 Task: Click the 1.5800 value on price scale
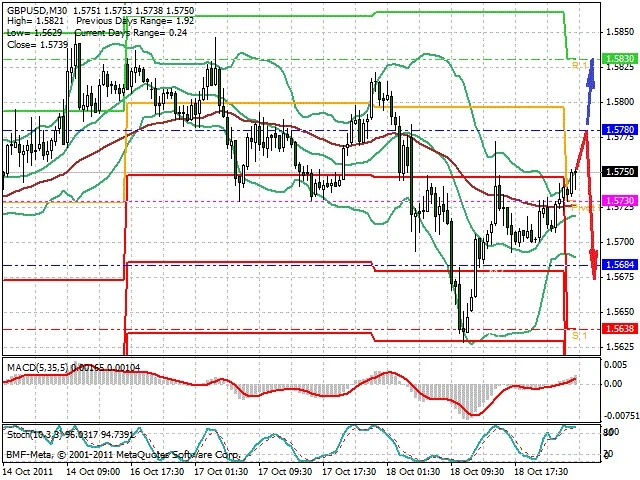point(620,102)
